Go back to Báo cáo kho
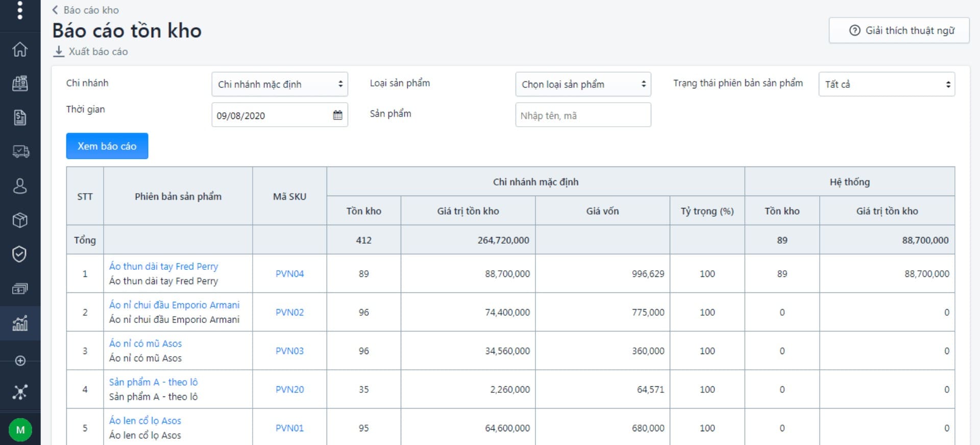 click(91, 10)
